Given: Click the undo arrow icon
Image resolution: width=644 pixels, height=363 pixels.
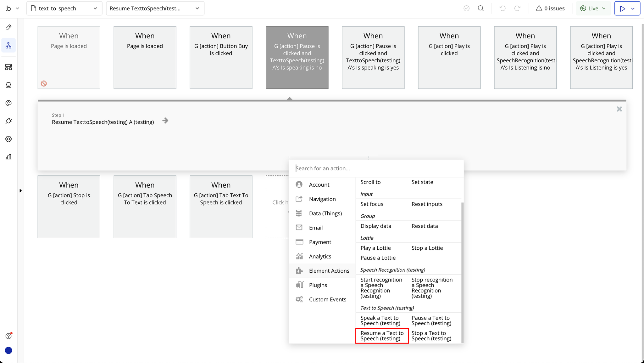Looking at the screenshot, I should click(502, 9).
